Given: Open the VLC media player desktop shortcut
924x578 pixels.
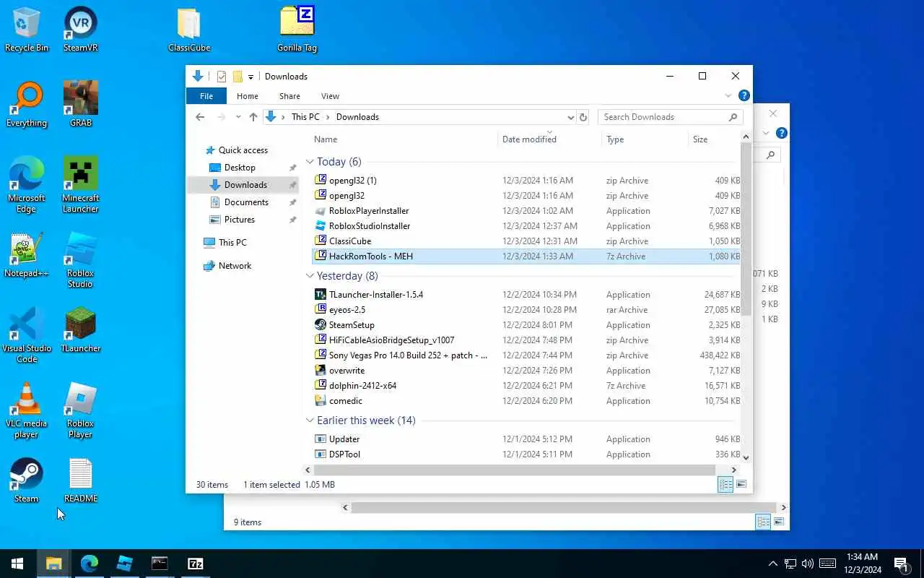Looking at the screenshot, I should [x=26, y=410].
